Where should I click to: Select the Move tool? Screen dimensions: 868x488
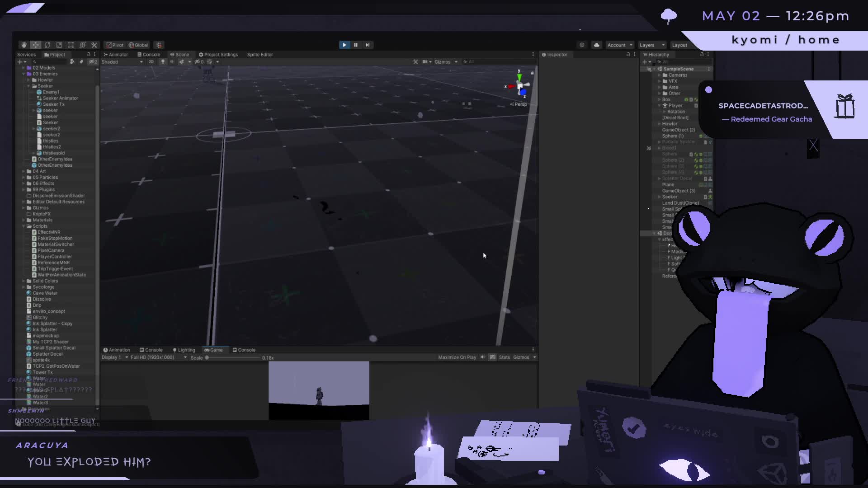point(35,45)
